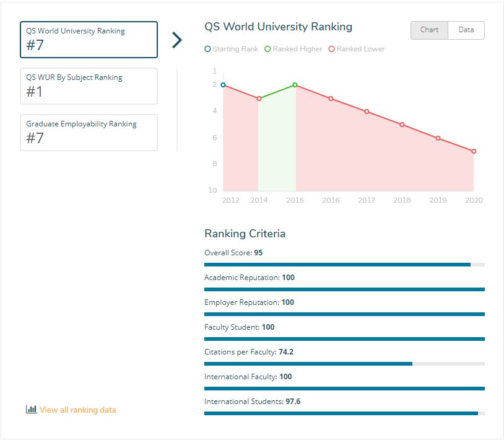
Task: Select the Graduate Employability Ranking card
Action: [x=89, y=133]
